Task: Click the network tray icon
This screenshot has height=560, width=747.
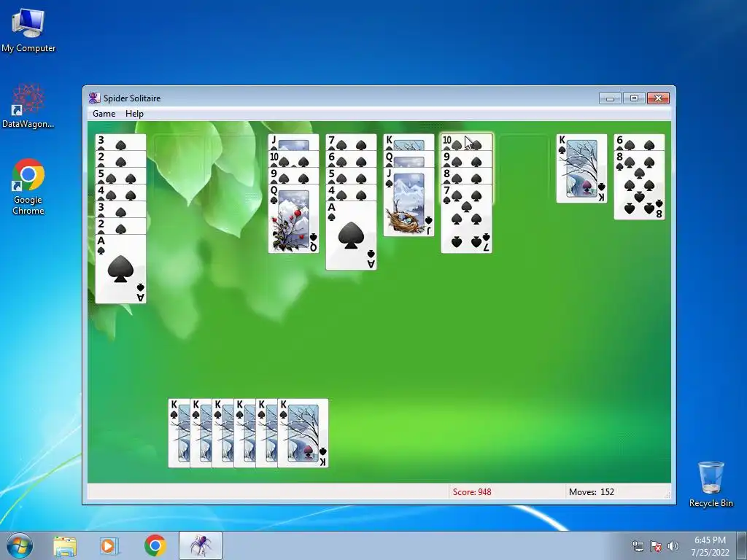Action: (638, 546)
